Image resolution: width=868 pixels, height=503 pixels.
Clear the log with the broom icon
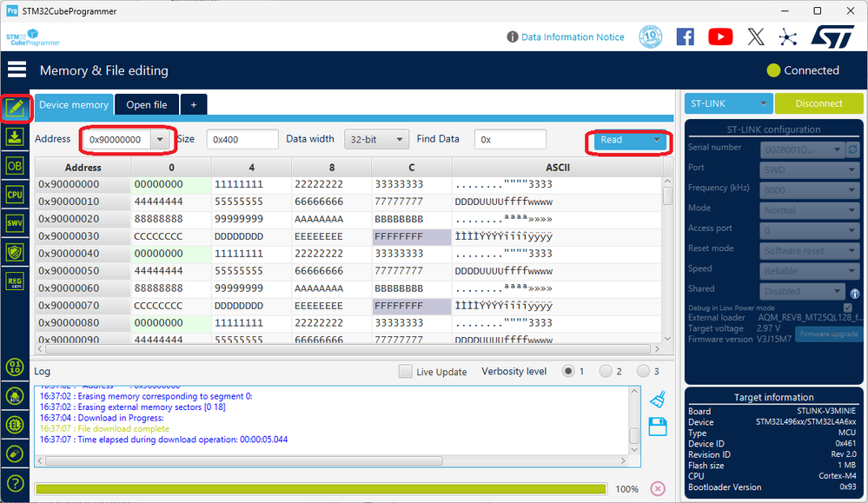(x=658, y=400)
